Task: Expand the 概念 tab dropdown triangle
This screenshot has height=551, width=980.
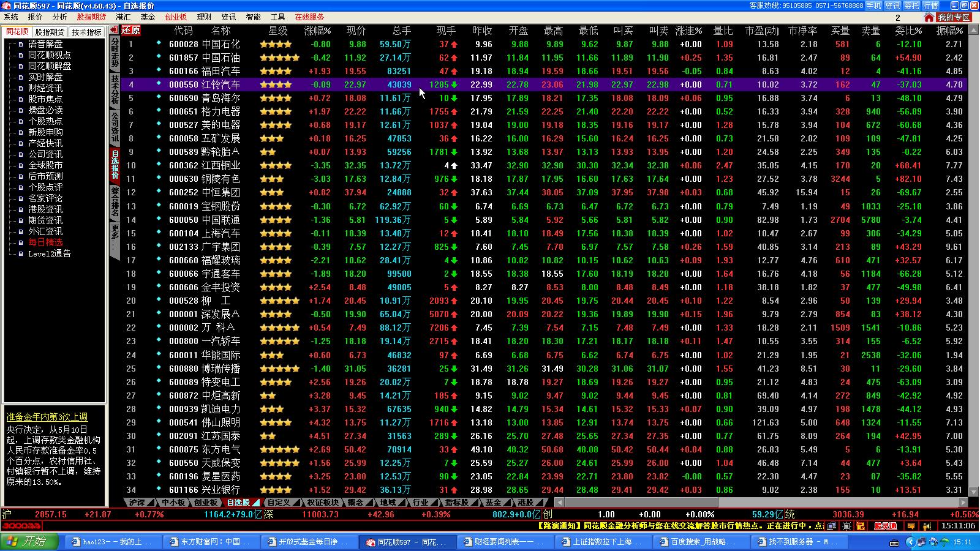Action: (x=369, y=503)
